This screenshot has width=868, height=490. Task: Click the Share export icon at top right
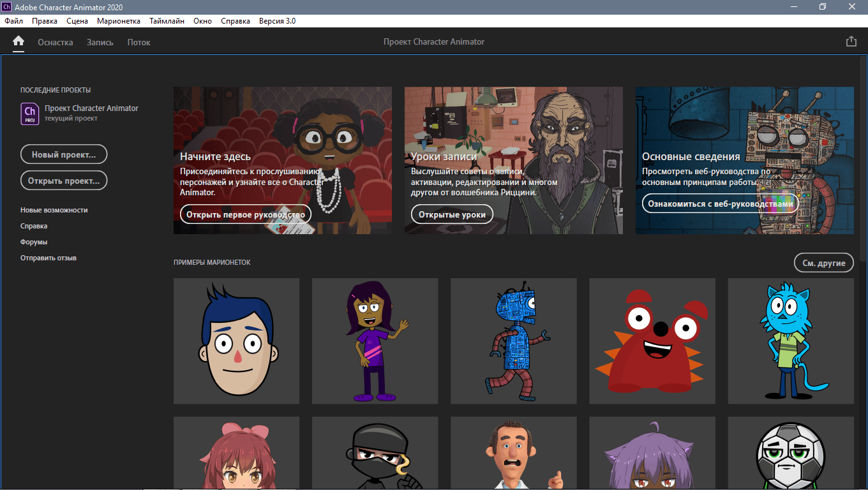851,41
